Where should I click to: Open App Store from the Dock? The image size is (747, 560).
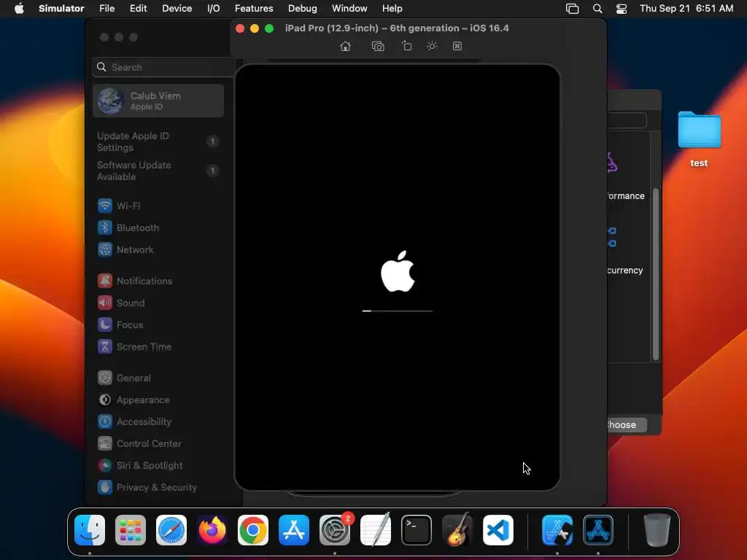tap(294, 530)
